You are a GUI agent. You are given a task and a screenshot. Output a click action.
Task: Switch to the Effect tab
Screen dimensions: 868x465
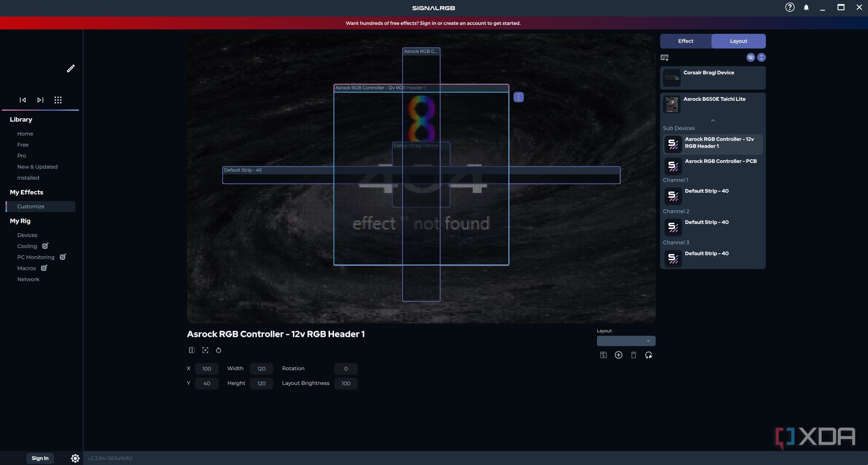(685, 41)
